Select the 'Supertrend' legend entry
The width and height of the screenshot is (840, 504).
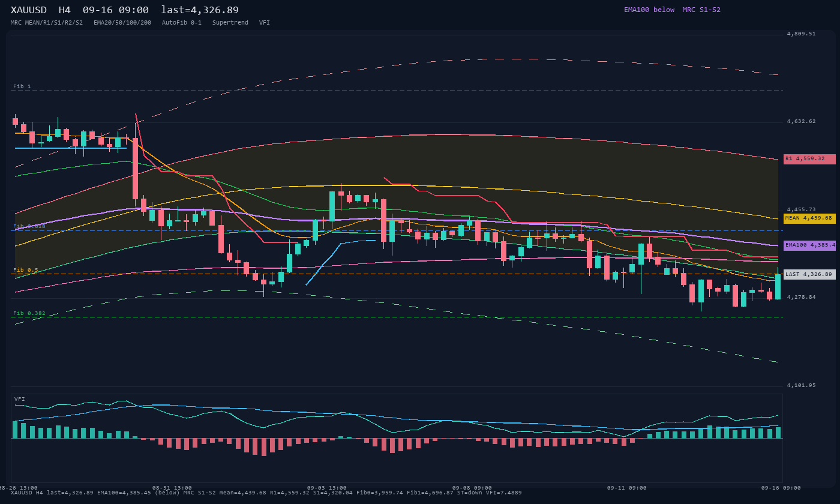click(230, 23)
